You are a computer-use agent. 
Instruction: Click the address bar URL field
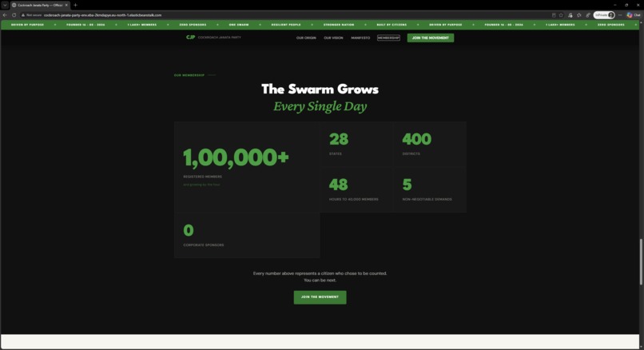pyautogui.click(x=288, y=15)
